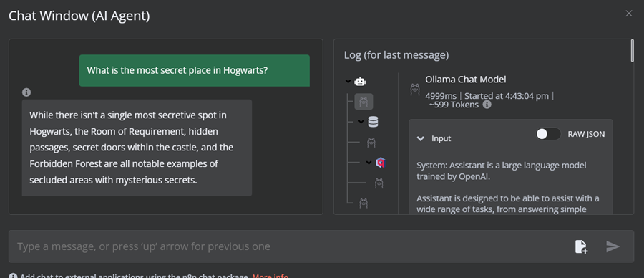Click the log panel vertical scrollbar
The height and width of the screenshot is (278, 644).
click(632, 51)
